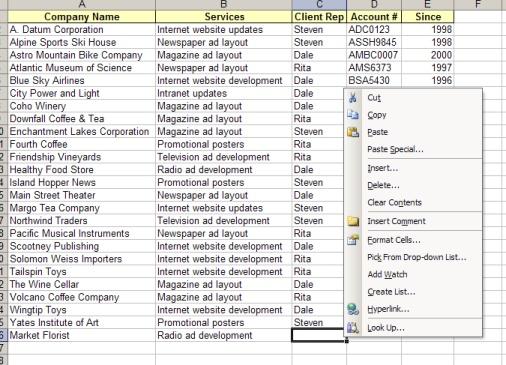Open Pick From Drop-down List option
The height and width of the screenshot is (365, 506).
(x=417, y=257)
